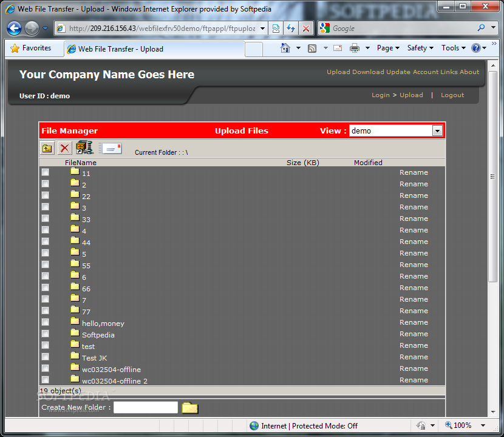Screen dimensions: 504x437
Task: Click Rename for folder test
Action: tap(414, 345)
